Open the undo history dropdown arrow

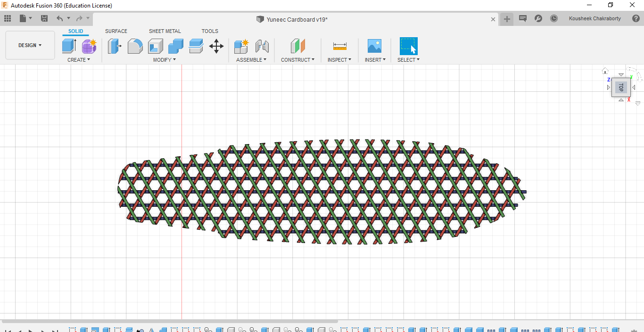(69, 18)
